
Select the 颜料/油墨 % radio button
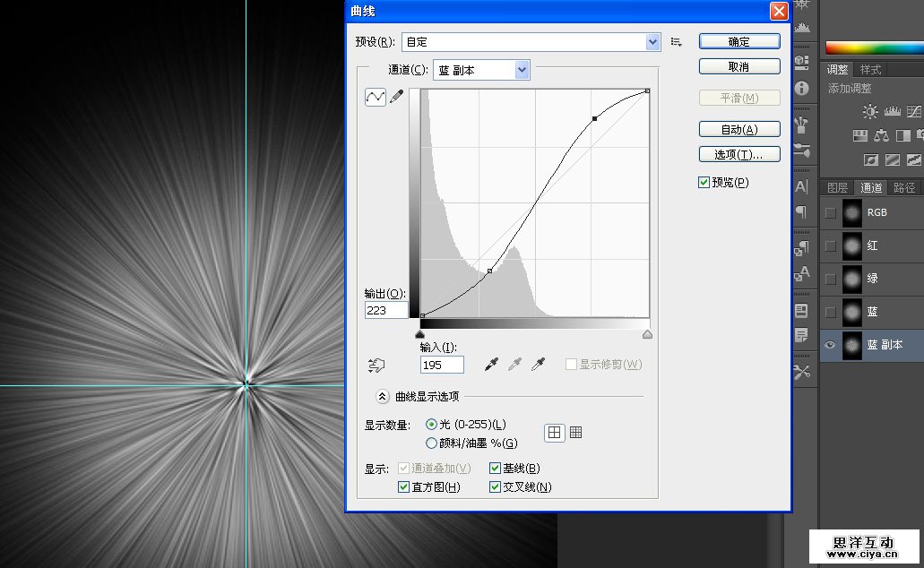432,443
